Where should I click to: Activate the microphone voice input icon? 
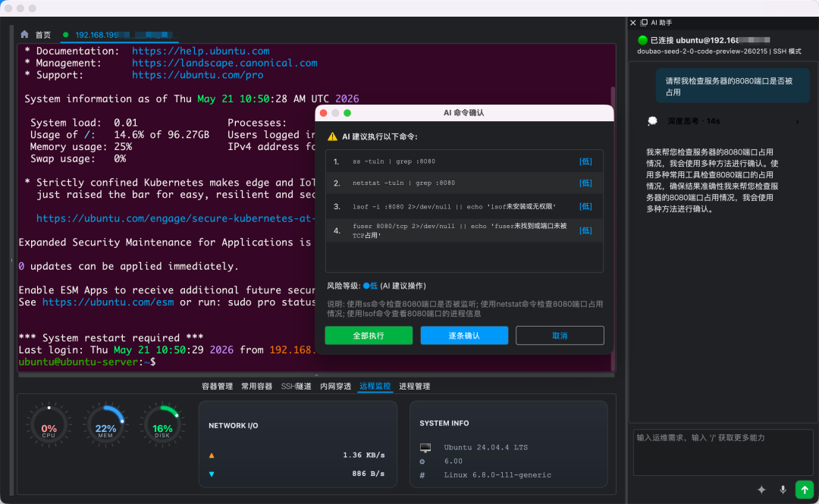[783, 490]
